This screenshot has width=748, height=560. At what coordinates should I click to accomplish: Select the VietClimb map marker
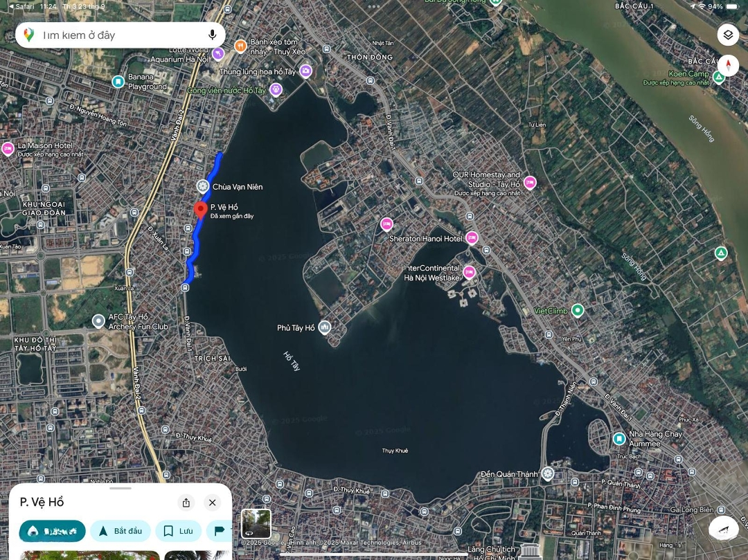tap(578, 310)
